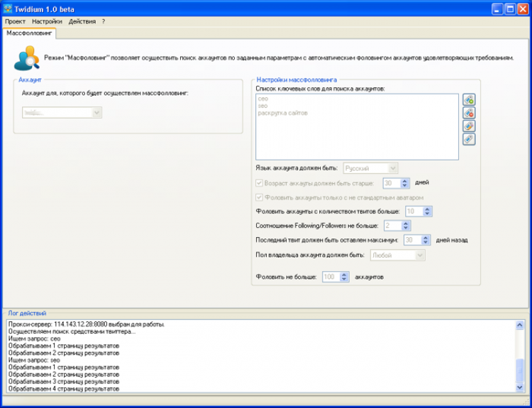Click the Twidium app icon in title bar
Screen dimensions: 532x408
[x=9, y=8]
